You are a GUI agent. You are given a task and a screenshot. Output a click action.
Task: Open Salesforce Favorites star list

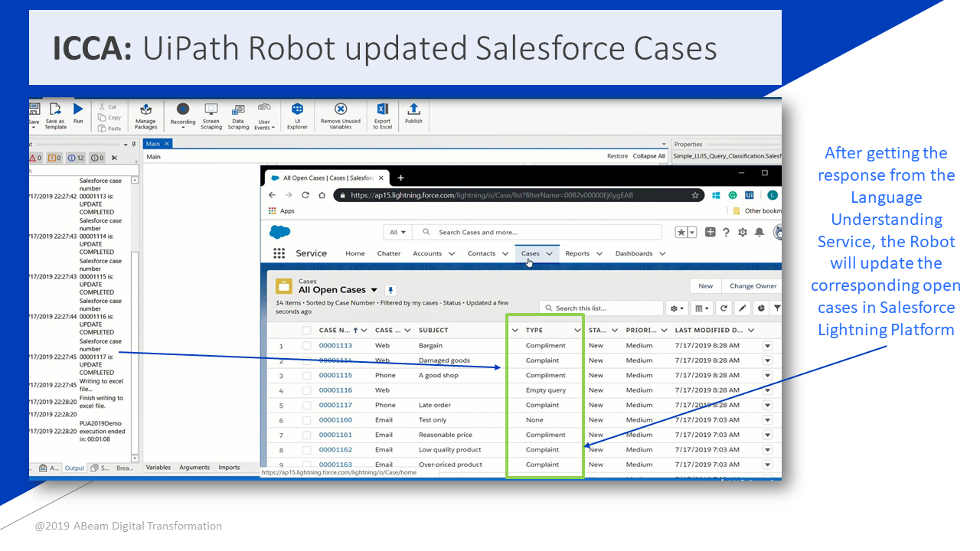685,232
